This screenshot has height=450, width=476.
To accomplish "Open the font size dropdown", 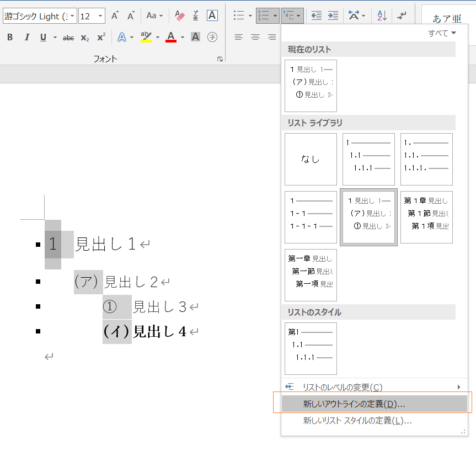I will [100, 16].
